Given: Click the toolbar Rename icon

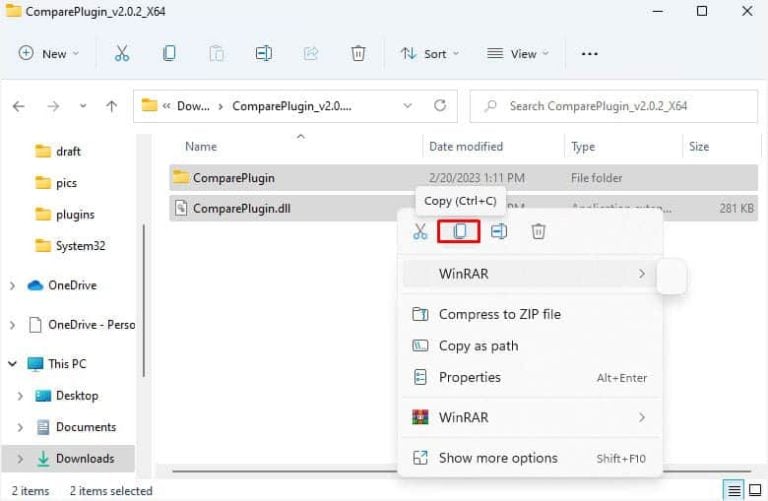Looking at the screenshot, I should [264, 54].
